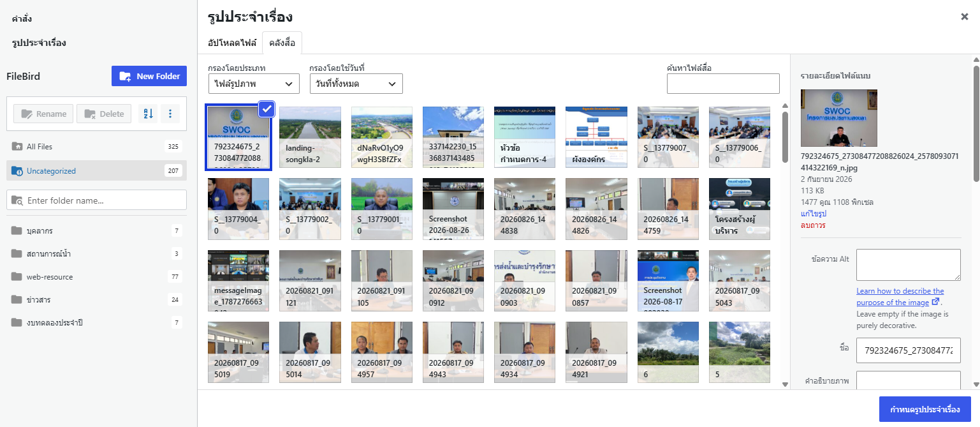980x427 pixels.
Task: Select the 20260821_091105 thumbnail
Action: pos(382,281)
